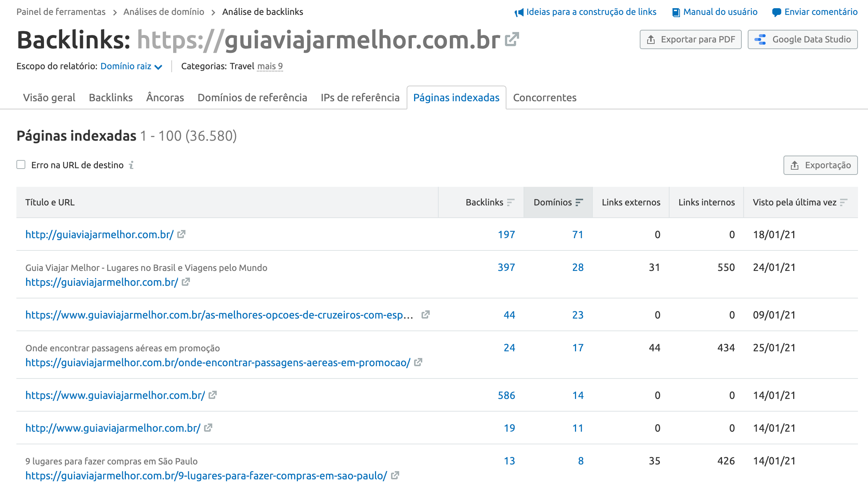The height and width of the screenshot is (489, 868).
Task: Click Exportar para PDF button
Action: pyautogui.click(x=691, y=39)
